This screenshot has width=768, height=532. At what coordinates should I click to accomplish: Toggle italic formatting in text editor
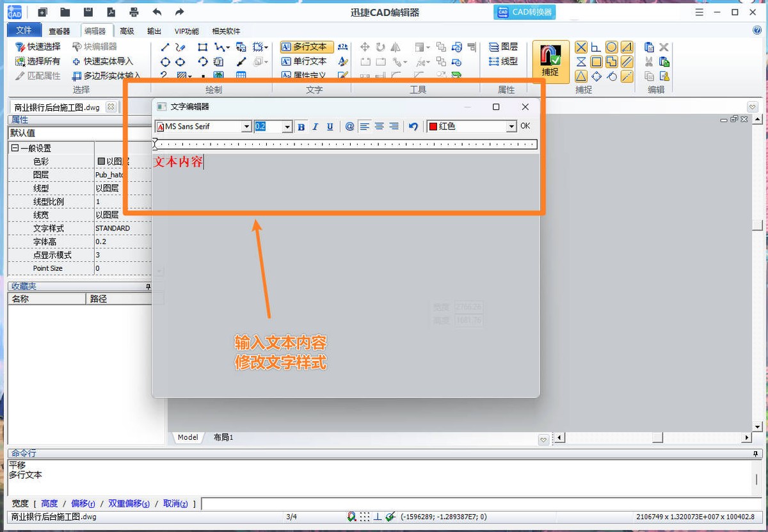click(315, 126)
